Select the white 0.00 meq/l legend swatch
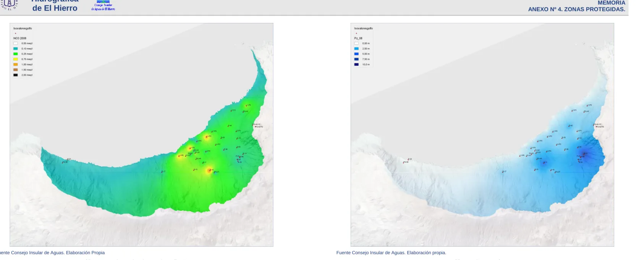This screenshot has height=260, width=644. click(16, 43)
